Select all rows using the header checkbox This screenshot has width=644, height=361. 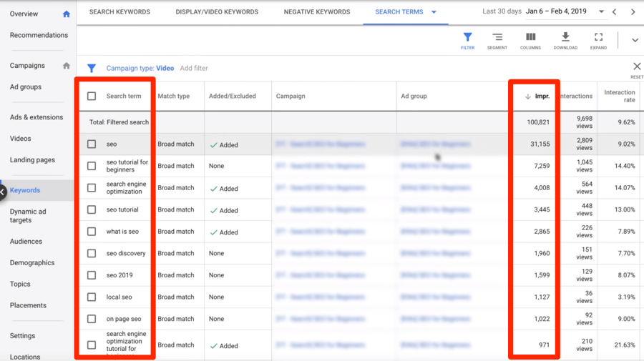[x=92, y=97]
